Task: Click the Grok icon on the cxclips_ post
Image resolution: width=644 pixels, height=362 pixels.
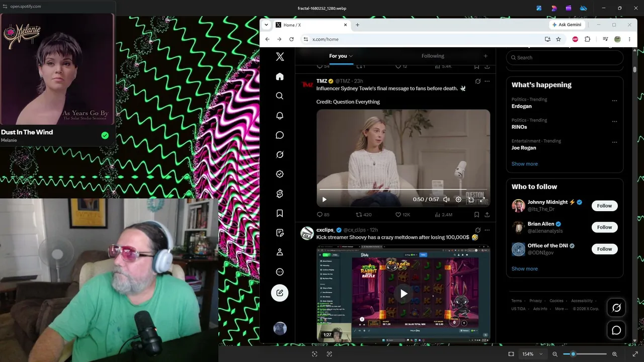Action: pos(477,230)
